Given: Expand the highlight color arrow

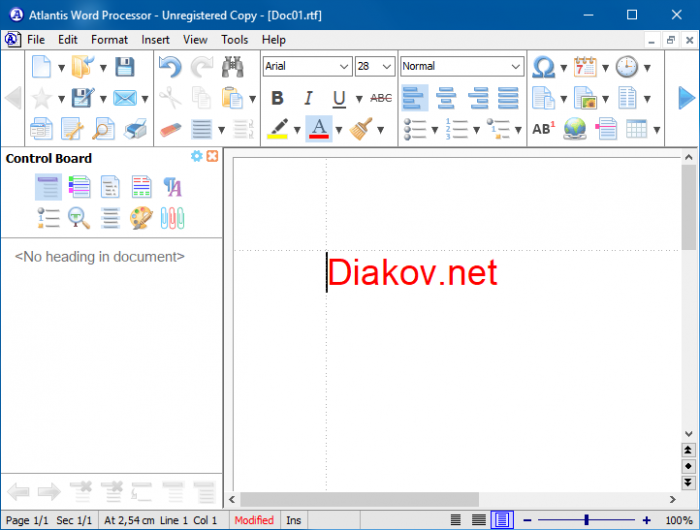Looking at the screenshot, I should 297,130.
